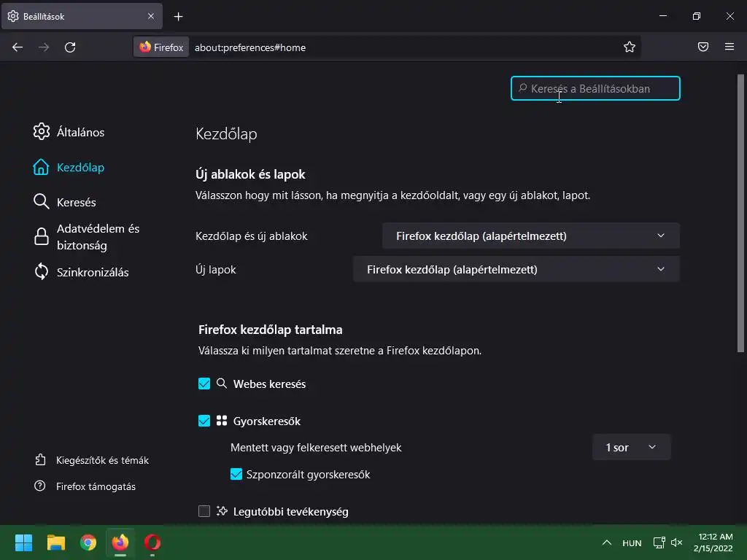The width and height of the screenshot is (747, 560).
Task: Click the Új ablakok és lapok heading
Action: tap(250, 174)
